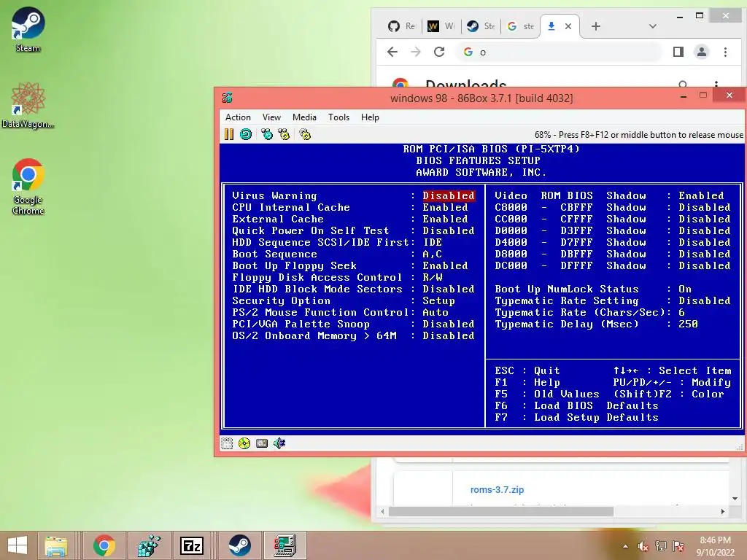747x560 pixels.
Task: Open the Help menu in 86Box
Action: [370, 117]
